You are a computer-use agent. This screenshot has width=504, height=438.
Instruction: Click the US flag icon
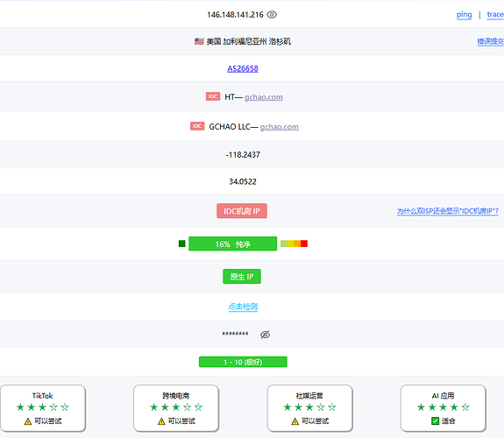pyautogui.click(x=199, y=41)
